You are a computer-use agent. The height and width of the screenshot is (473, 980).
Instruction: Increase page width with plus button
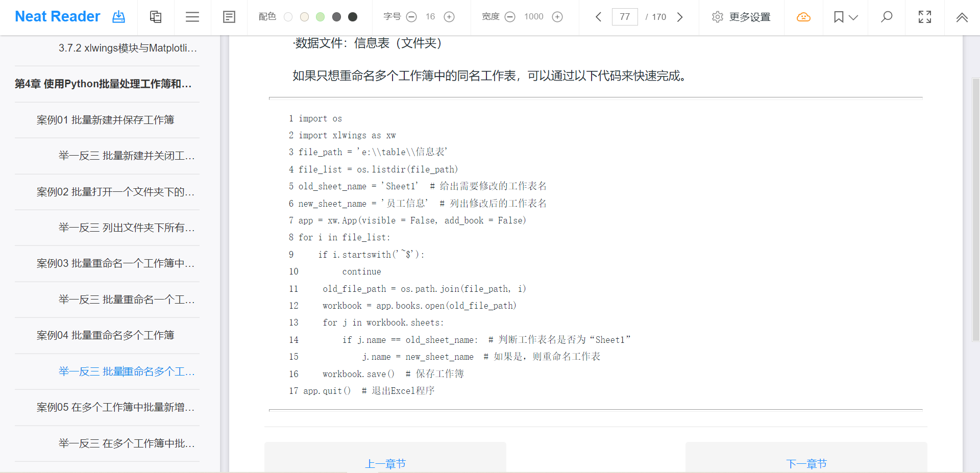(558, 17)
